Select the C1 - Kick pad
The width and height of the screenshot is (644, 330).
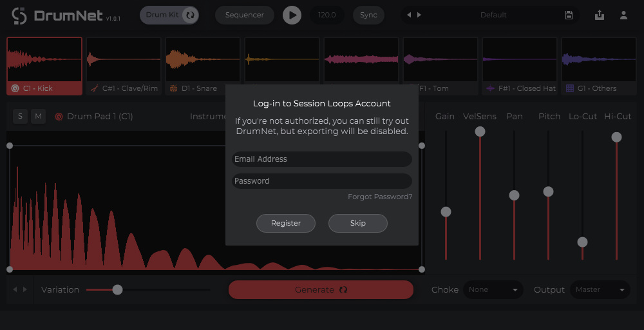coord(44,66)
